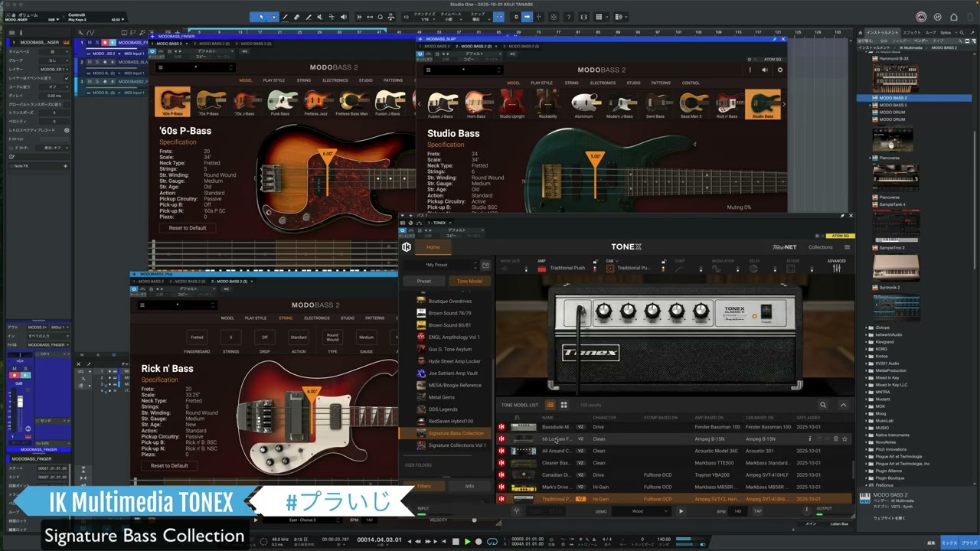980x551 pixels.
Task: Open the TONEX hamburger menu
Action: [847, 247]
